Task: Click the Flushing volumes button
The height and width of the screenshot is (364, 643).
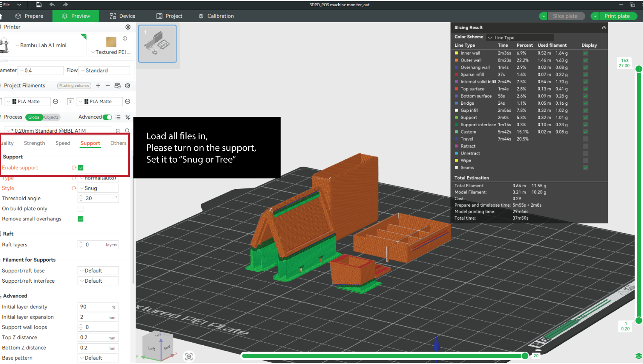Action: (74, 86)
